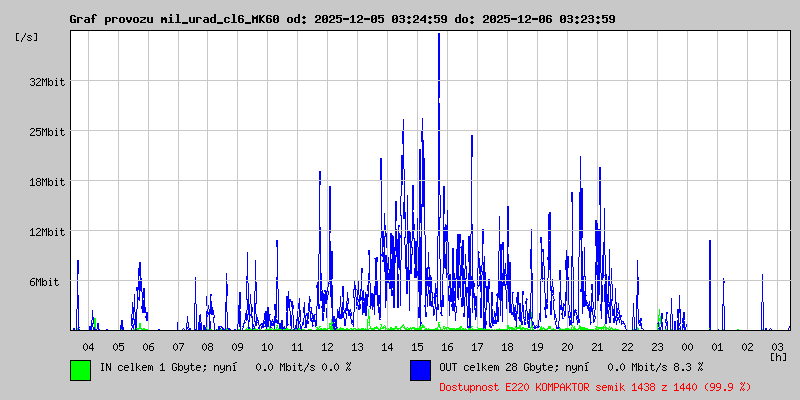Click the '[/s]' unit label at top left
The image size is (800, 400).
coord(27,37)
